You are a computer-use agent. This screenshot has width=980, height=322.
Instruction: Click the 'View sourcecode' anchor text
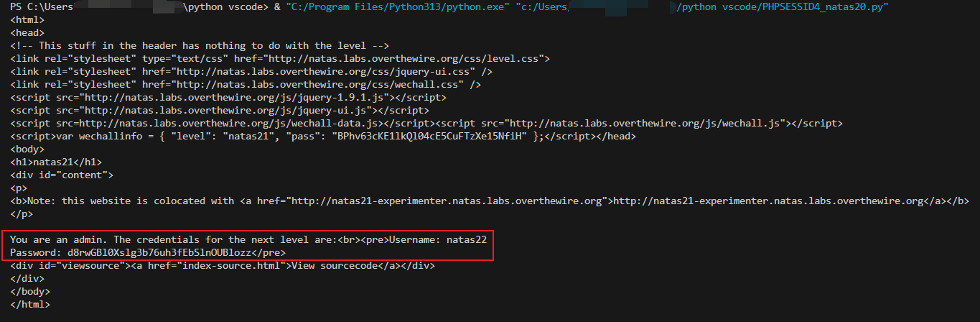(x=336, y=265)
